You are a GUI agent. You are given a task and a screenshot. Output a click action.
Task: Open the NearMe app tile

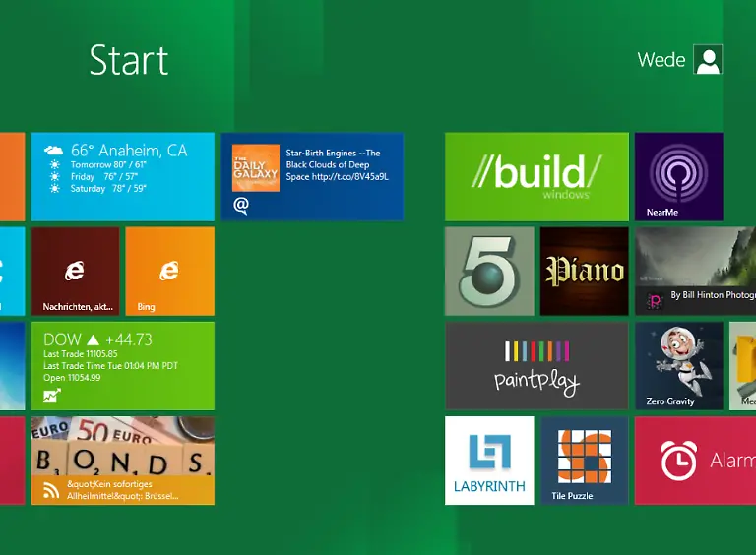click(679, 177)
